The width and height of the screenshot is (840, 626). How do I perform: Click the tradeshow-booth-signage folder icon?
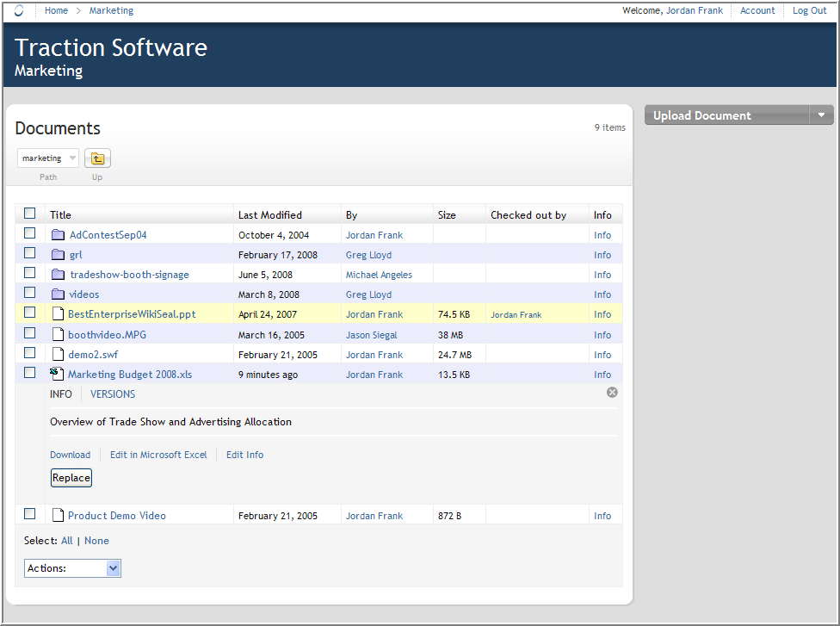58,275
